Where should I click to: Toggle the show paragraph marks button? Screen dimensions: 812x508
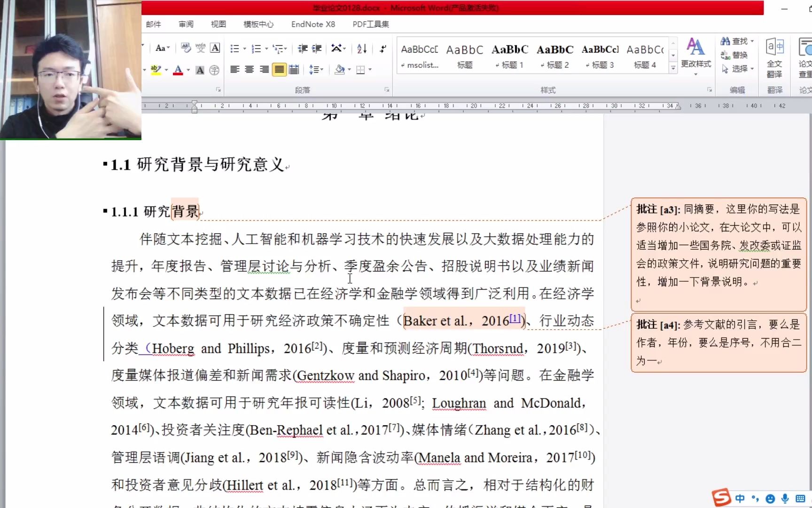pos(383,49)
